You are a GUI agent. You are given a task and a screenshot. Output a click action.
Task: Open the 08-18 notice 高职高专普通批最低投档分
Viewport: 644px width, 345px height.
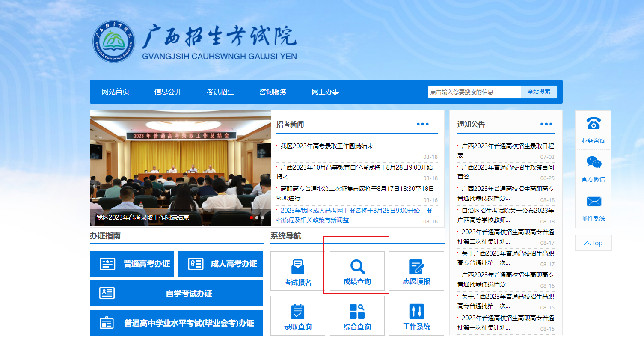[x=506, y=193]
